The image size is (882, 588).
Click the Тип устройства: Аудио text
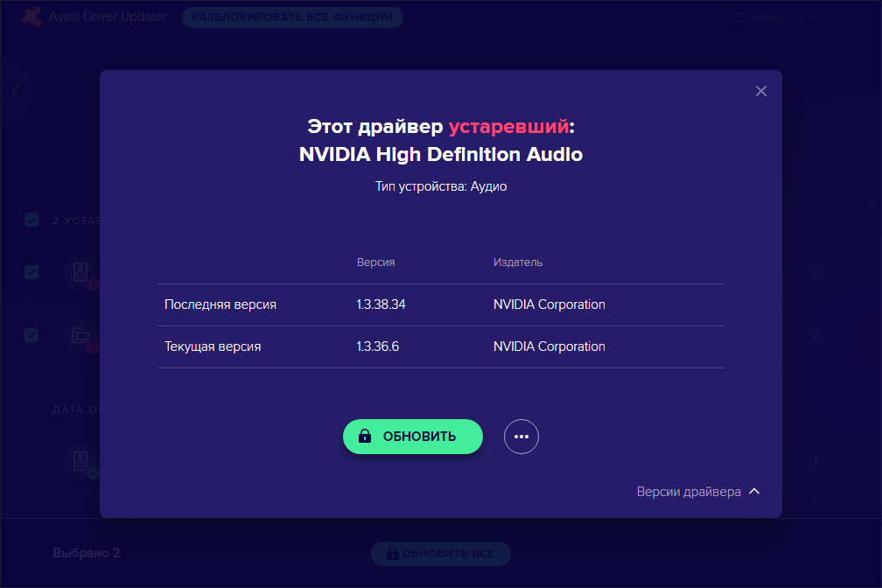pyautogui.click(x=441, y=186)
